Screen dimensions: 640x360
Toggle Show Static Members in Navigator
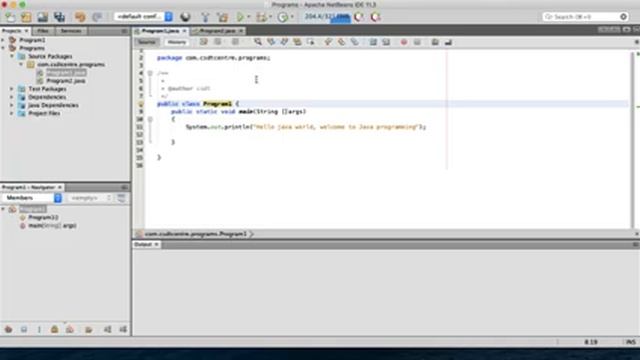point(39,329)
